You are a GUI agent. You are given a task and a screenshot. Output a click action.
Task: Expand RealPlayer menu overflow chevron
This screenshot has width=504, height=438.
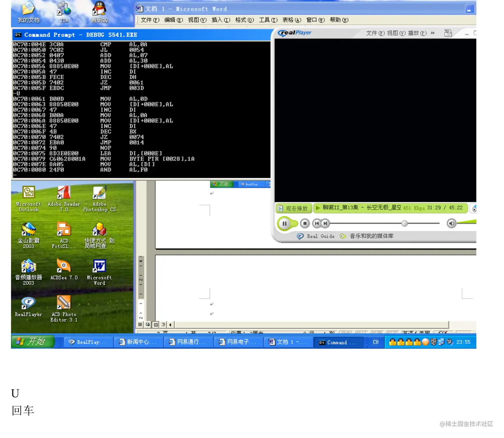coord(433,33)
